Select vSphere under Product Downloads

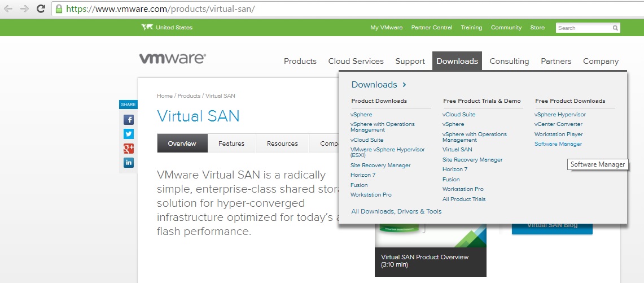point(361,115)
